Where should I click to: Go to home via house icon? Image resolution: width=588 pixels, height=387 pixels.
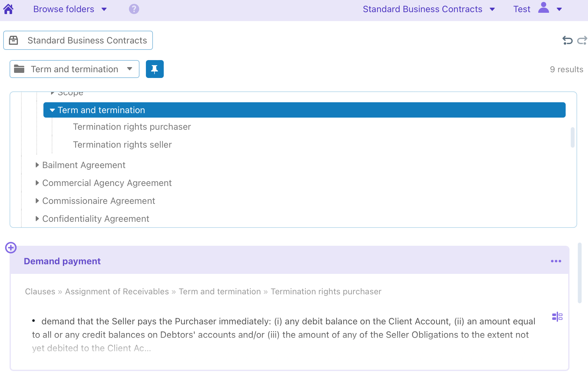tap(8, 9)
